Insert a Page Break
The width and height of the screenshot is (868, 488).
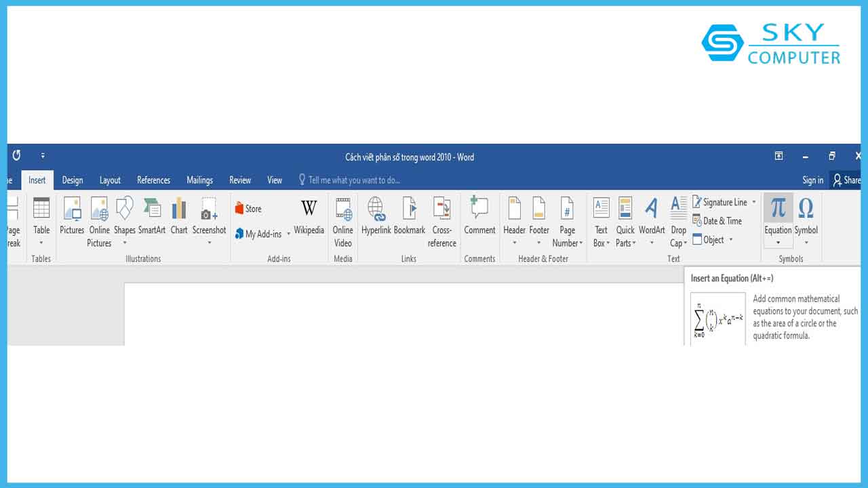(13, 222)
